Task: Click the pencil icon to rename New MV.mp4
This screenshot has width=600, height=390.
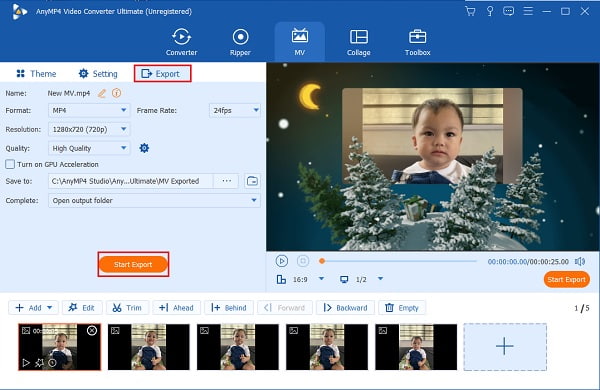Action: [x=101, y=93]
